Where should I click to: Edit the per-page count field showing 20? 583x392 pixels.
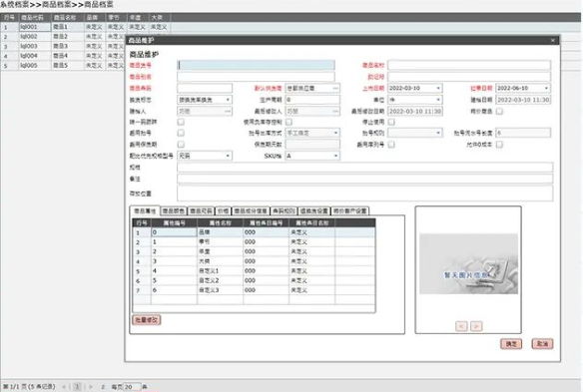[132, 387]
